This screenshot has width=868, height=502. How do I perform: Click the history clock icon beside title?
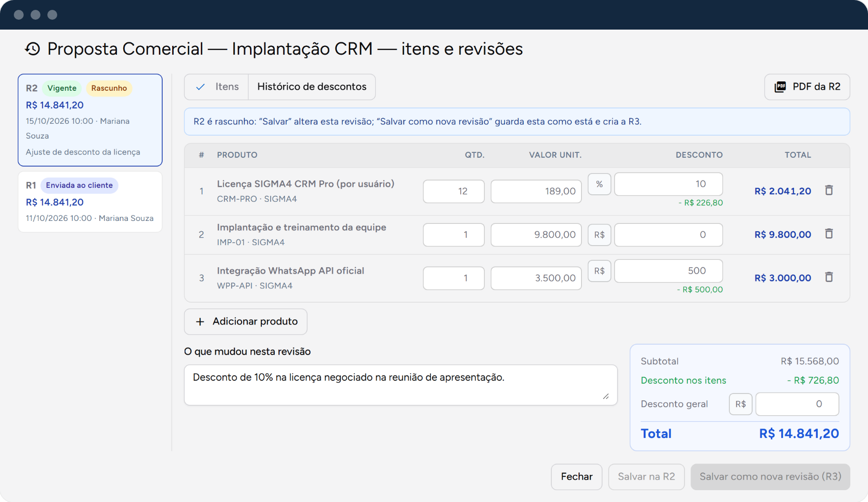click(33, 49)
